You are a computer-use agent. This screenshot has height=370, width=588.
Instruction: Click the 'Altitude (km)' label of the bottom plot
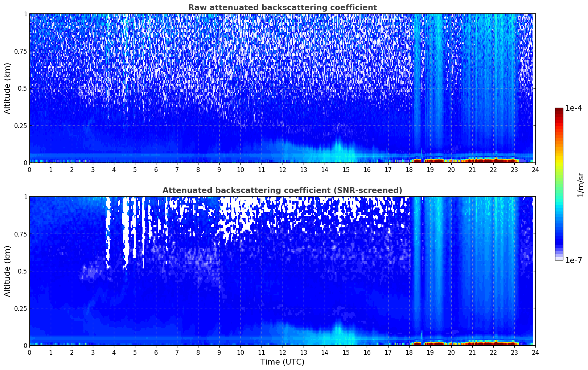point(8,271)
